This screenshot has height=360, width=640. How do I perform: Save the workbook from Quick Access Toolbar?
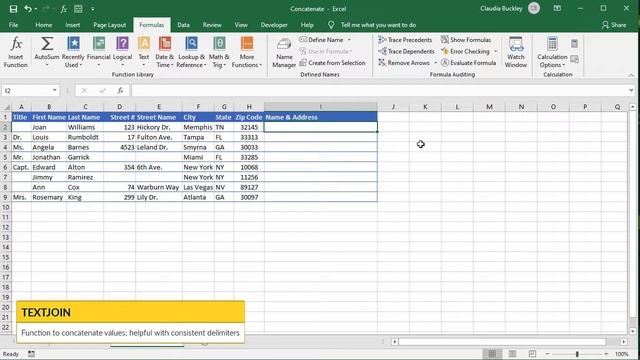(13, 9)
